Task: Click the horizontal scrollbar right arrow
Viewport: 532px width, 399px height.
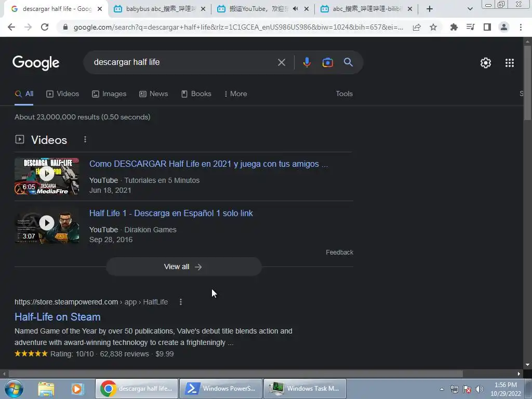Action: point(519,374)
